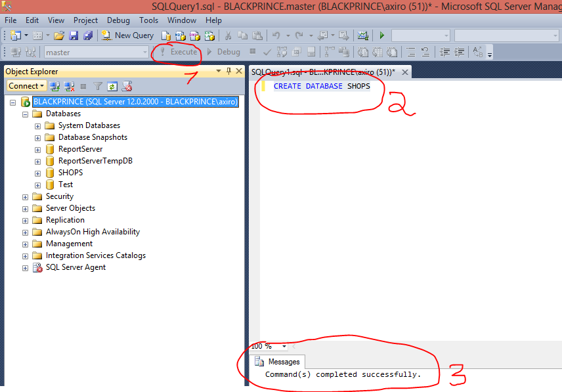Click the Uncomment selected lines icon
This screenshot has height=392, width=562.
[x=425, y=53]
